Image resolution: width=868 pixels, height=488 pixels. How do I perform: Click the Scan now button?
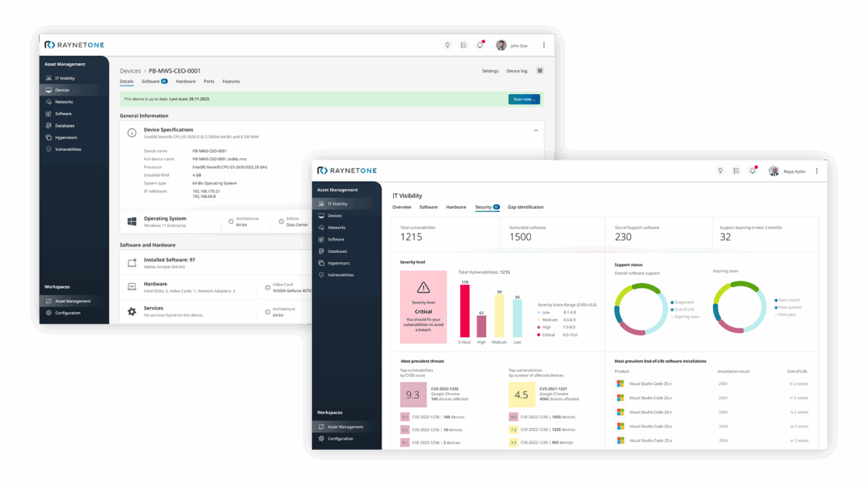[x=524, y=99]
